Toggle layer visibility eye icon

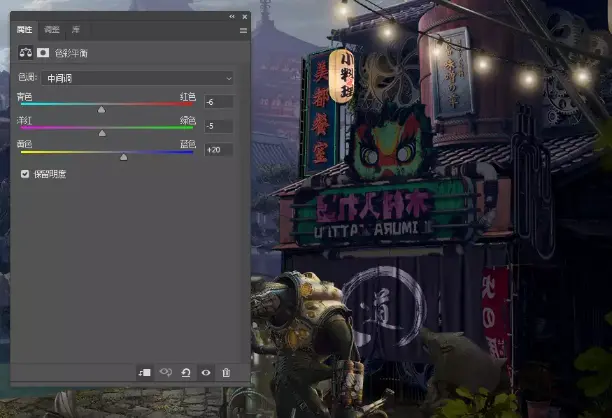click(x=206, y=373)
